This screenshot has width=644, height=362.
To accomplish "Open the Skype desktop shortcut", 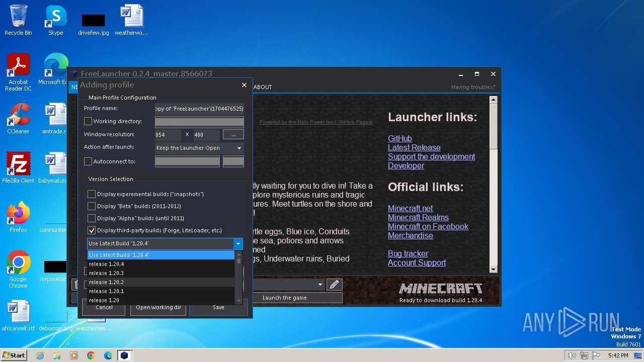I will pyautogui.click(x=55, y=21).
